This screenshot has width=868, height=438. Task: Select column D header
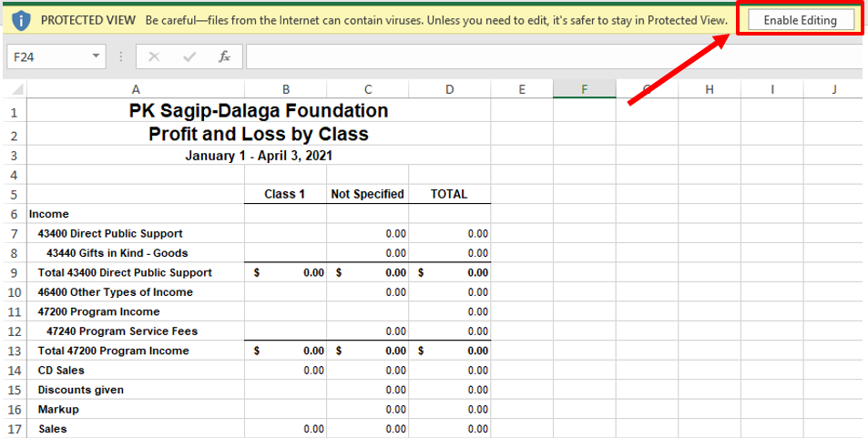pos(450,89)
